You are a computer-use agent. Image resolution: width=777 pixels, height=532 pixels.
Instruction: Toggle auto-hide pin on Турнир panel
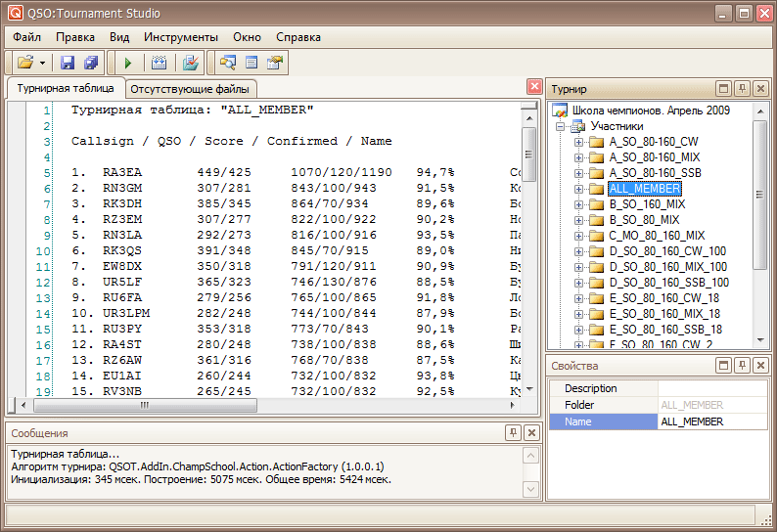742,89
